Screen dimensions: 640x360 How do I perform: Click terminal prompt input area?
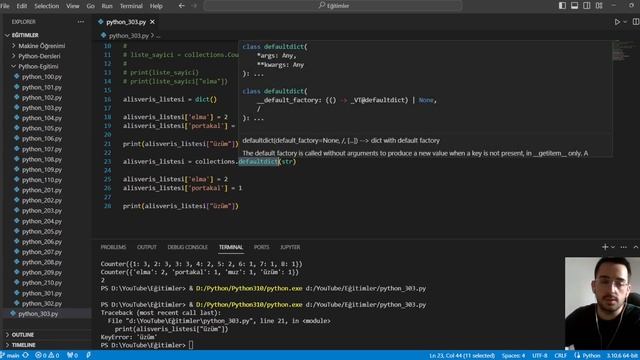click(x=191, y=345)
